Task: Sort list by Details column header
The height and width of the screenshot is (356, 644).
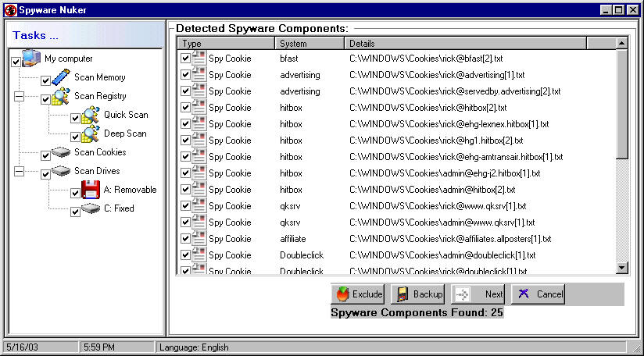Action: 466,43
